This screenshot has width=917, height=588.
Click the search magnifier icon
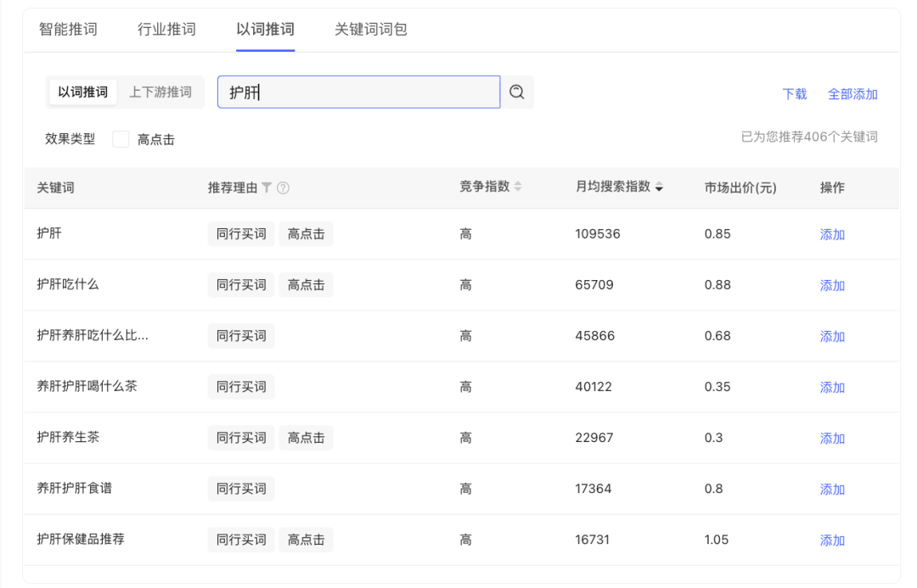(516, 92)
